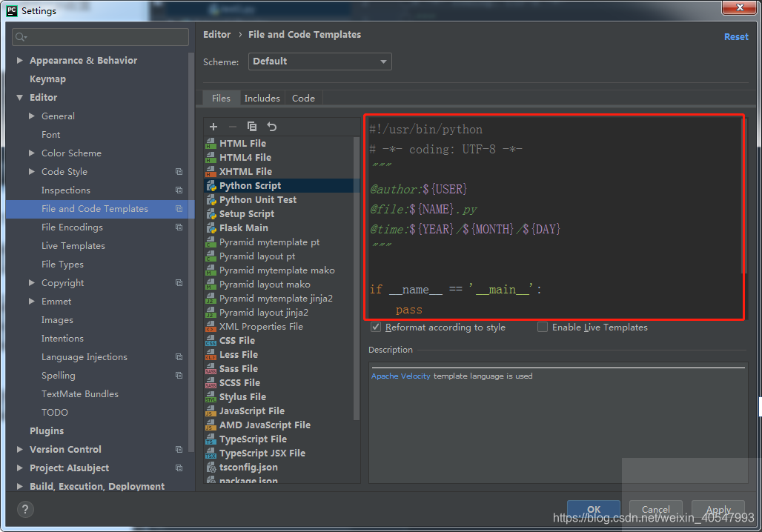Revert template to original with undo icon
Viewport: 762px width, 532px height.
click(271, 127)
